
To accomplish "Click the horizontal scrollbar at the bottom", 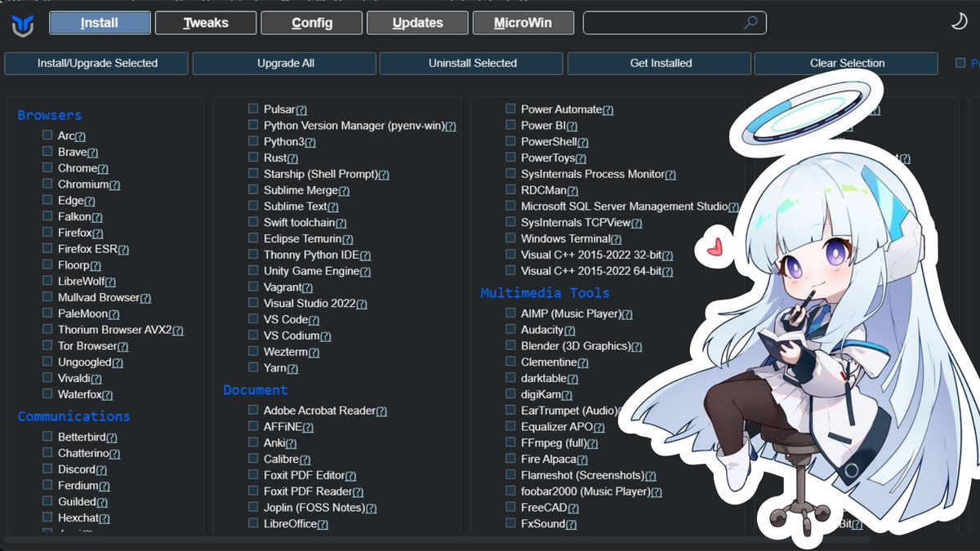I will click(x=437, y=539).
